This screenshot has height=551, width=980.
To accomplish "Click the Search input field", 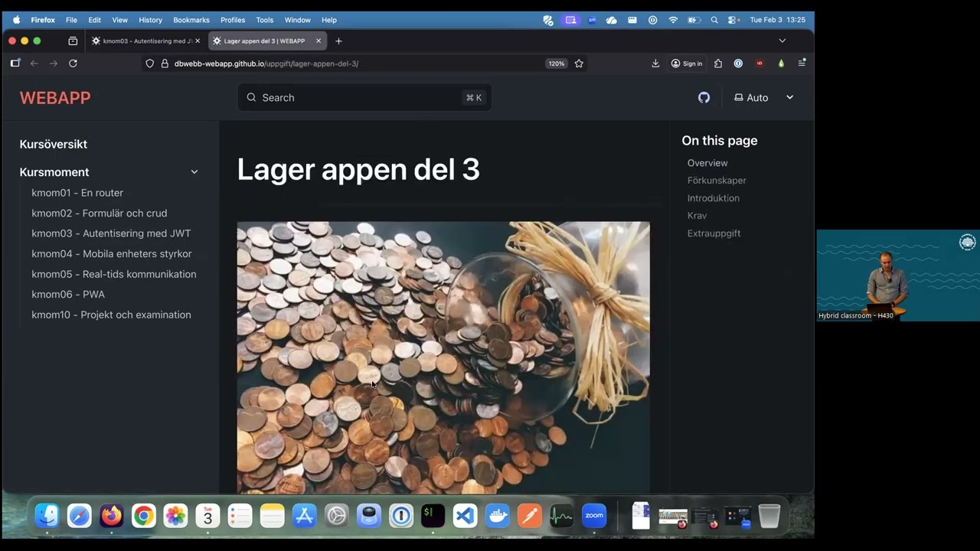I will 364,97.
